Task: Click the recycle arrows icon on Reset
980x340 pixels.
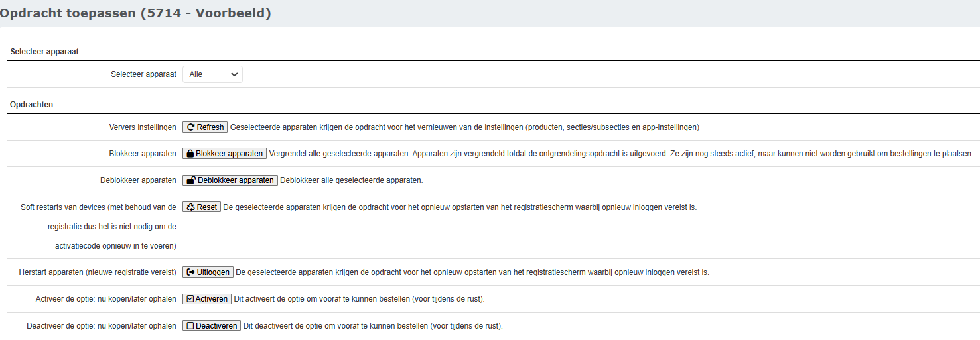Action: click(x=191, y=207)
